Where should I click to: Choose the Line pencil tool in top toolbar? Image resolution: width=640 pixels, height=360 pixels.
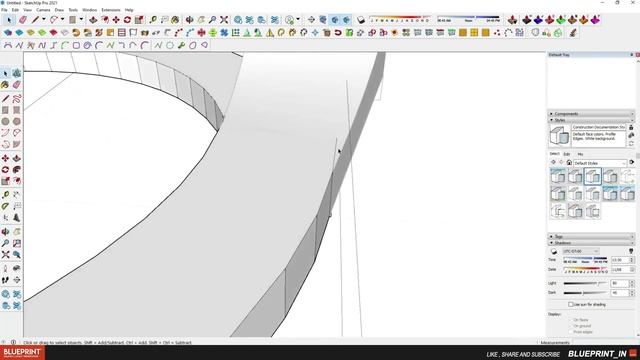pyautogui.click(x=36, y=20)
